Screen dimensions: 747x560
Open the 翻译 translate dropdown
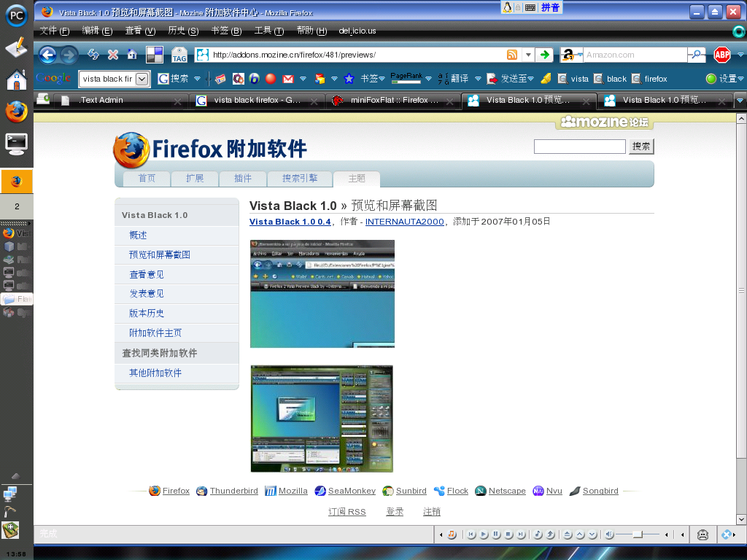point(478,79)
